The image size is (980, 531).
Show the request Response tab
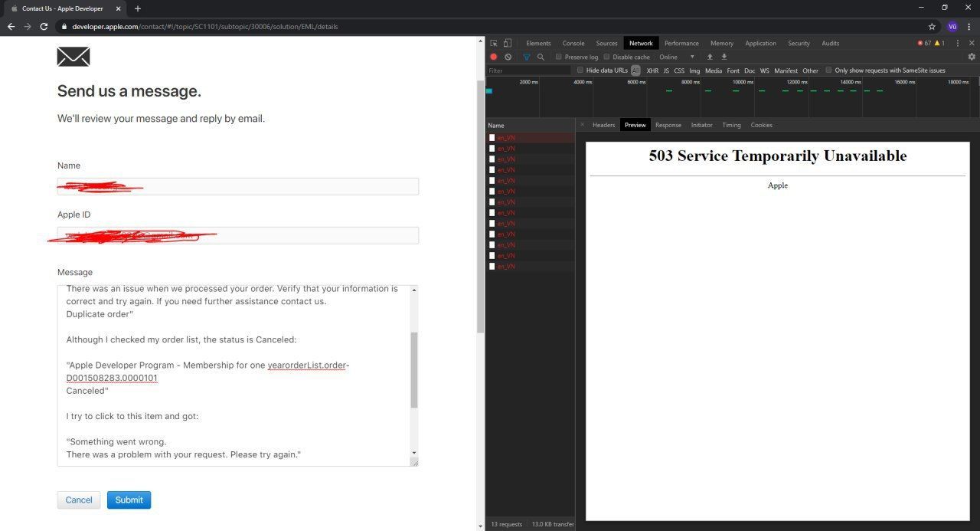(668, 125)
